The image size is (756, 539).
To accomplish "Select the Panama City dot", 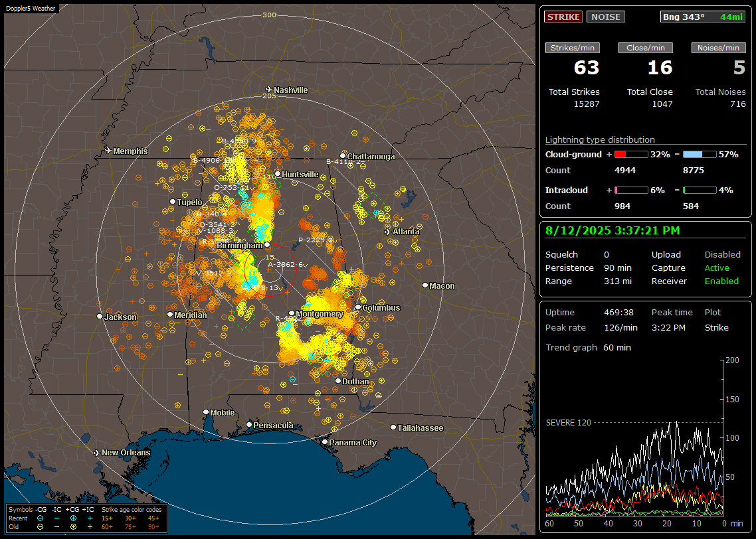I will tap(325, 441).
